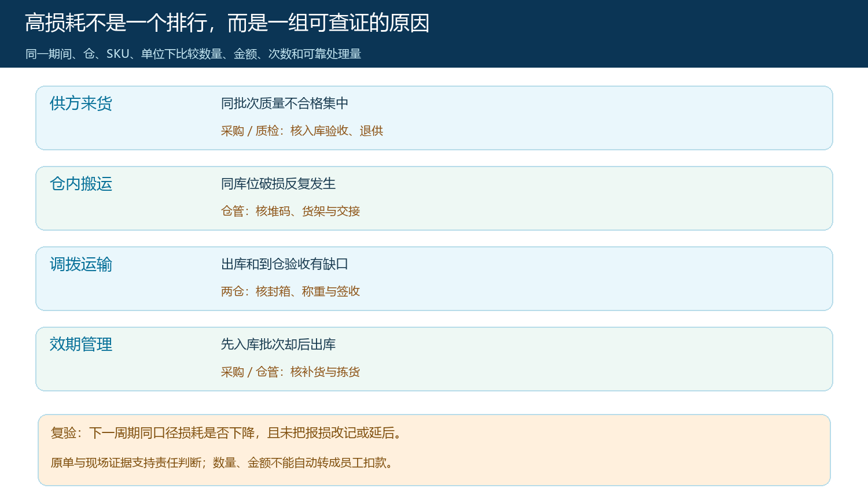Click the slide title 高损耗不是一个排行
868x503 pixels.
(x=227, y=23)
